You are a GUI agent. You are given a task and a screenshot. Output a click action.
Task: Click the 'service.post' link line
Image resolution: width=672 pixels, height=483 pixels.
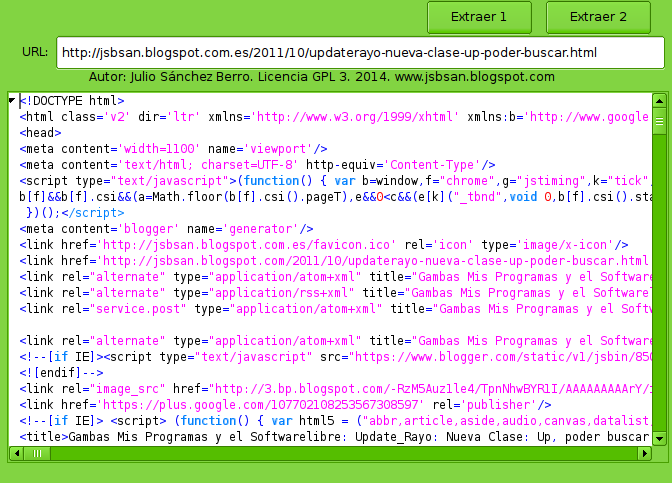336,309
